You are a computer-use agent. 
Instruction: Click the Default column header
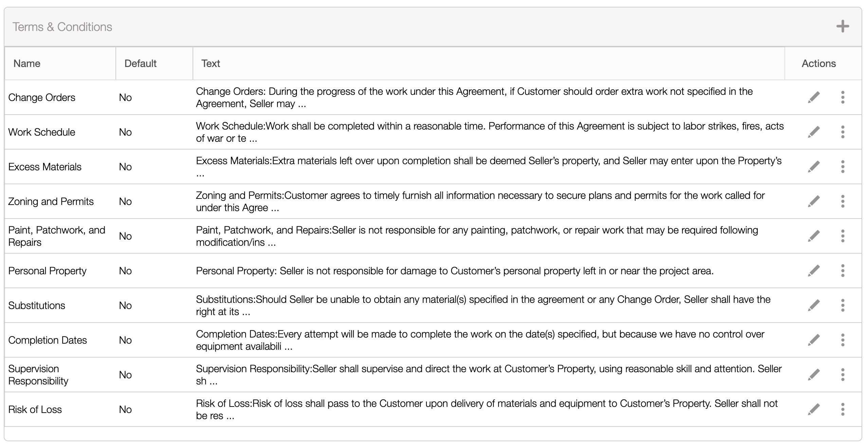(x=140, y=64)
